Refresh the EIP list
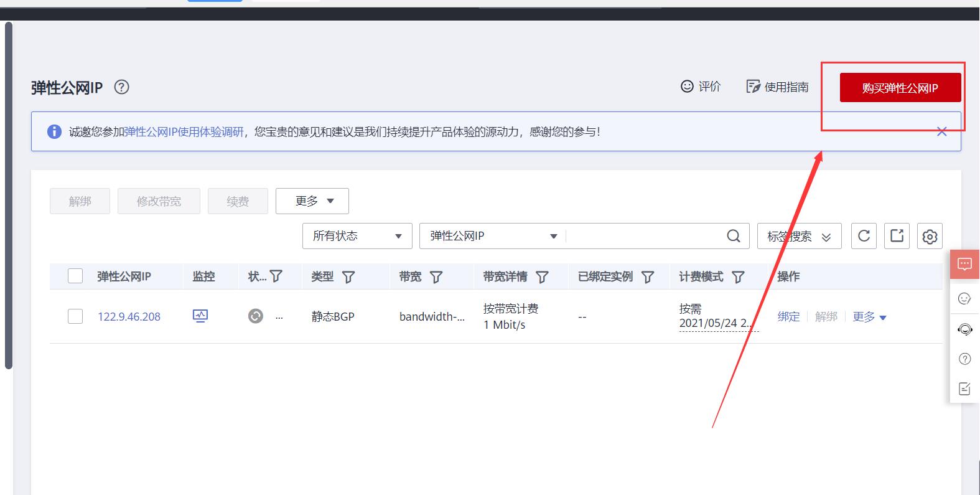Image resolution: width=980 pixels, height=495 pixels. pyautogui.click(x=864, y=236)
